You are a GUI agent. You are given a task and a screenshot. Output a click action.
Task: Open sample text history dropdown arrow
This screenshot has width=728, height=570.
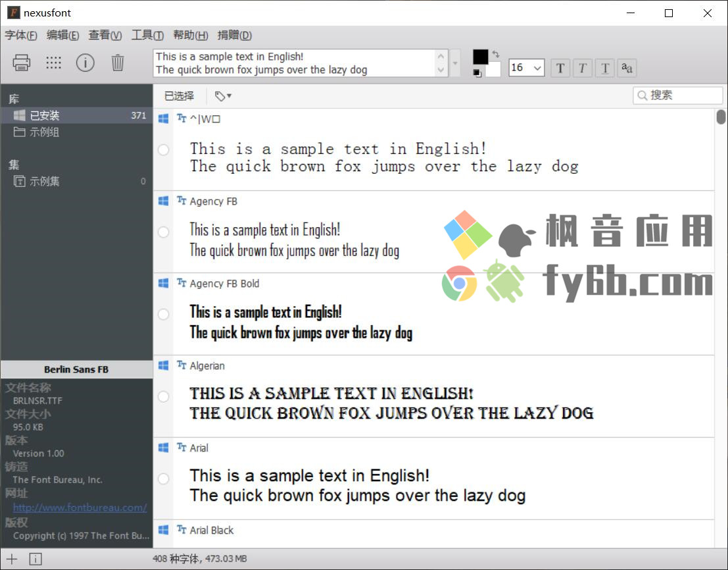click(x=455, y=63)
